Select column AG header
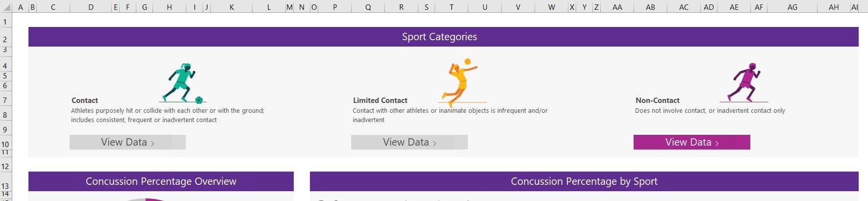The width and height of the screenshot is (868, 201). (x=792, y=7)
